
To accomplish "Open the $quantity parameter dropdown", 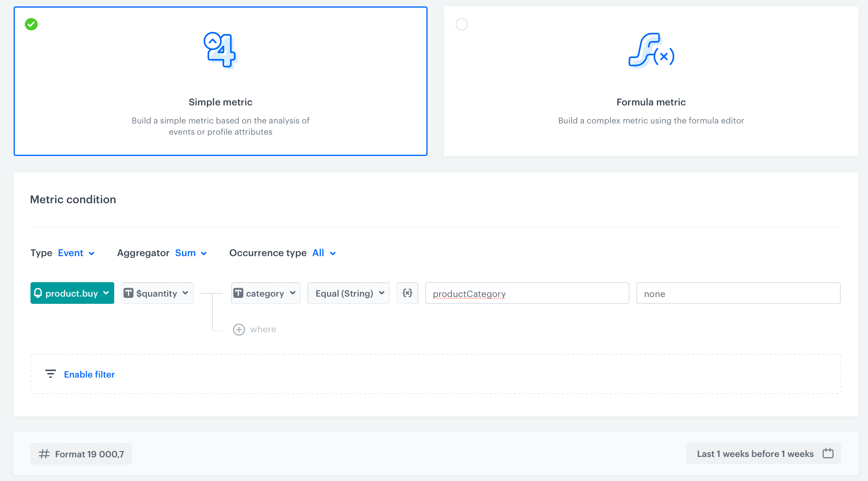I will pyautogui.click(x=157, y=293).
